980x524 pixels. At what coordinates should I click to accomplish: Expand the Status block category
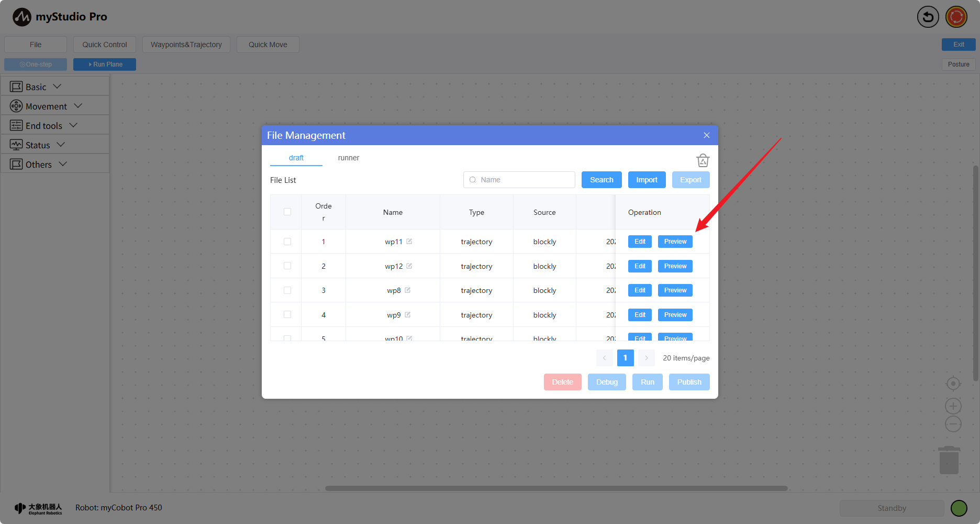38,145
